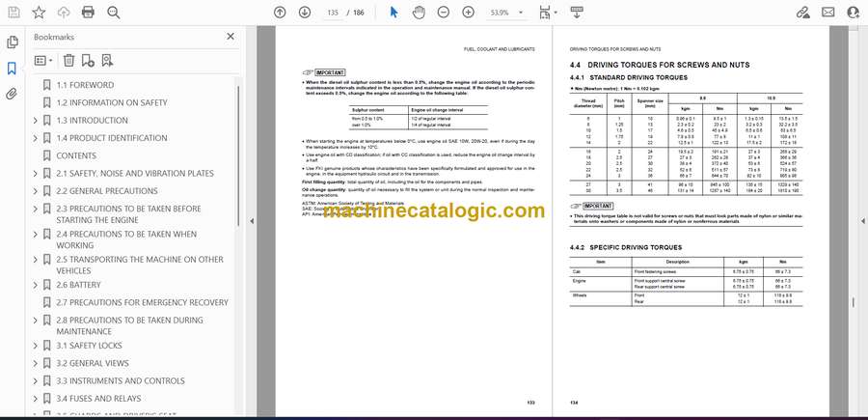Screen dimensions: 868x420
Task: Click the share link icon
Action: [x=802, y=13]
